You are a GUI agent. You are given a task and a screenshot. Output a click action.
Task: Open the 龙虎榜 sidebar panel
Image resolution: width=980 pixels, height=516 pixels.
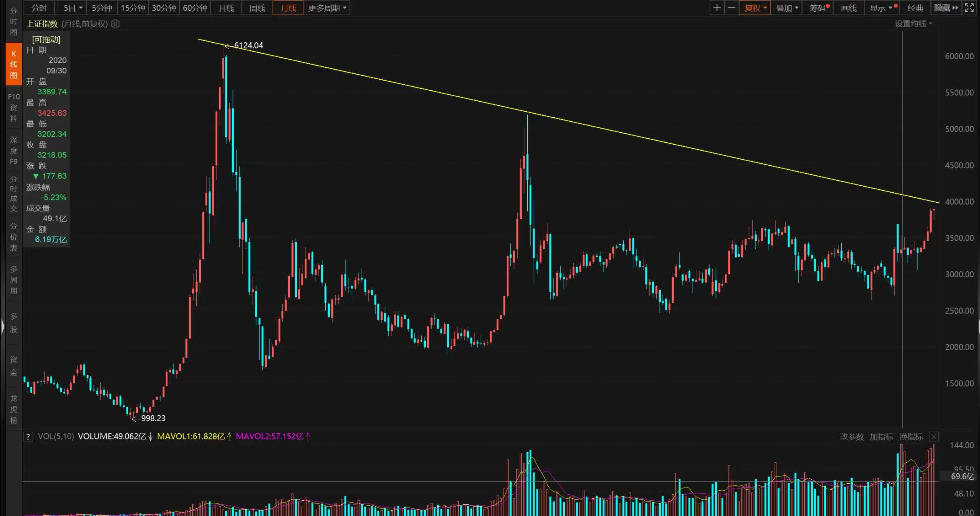point(13,409)
